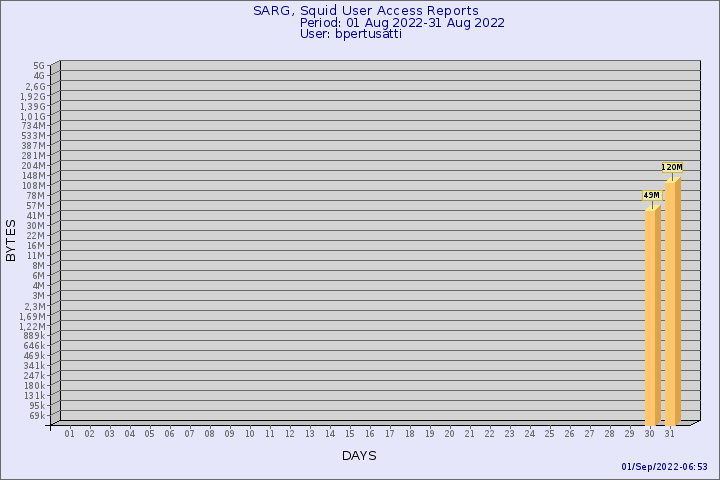Click the 49M bar for day 30
The height and width of the screenshot is (480, 720).
pyautogui.click(x=651, y=317)
